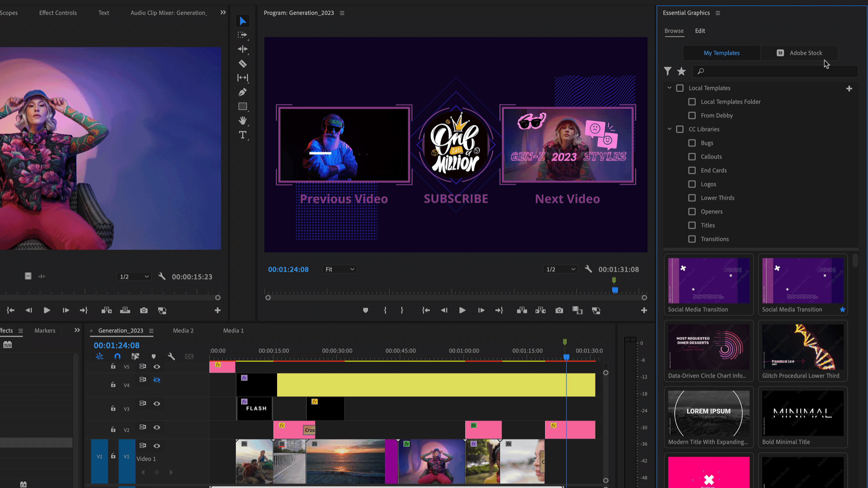Select the Hand tool
The image size is (868, 488).
point(243,121)
